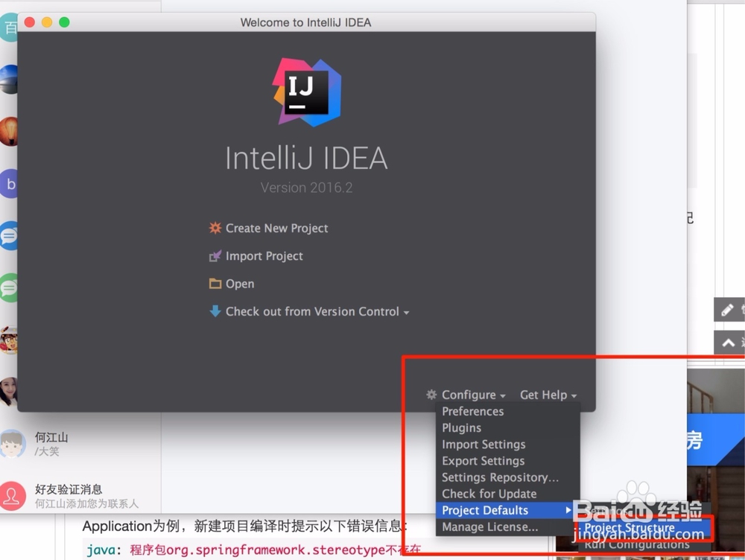Open Settings Repository... menu item
Viewport: 745px width, 560px height.
click(x=507, y=477)
